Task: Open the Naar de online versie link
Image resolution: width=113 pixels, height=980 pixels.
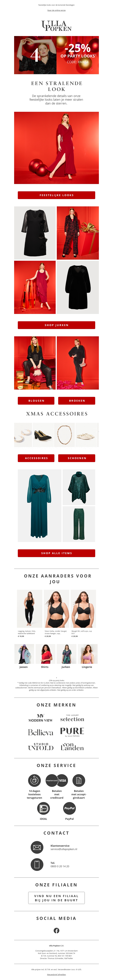Action: pos(56,10)
